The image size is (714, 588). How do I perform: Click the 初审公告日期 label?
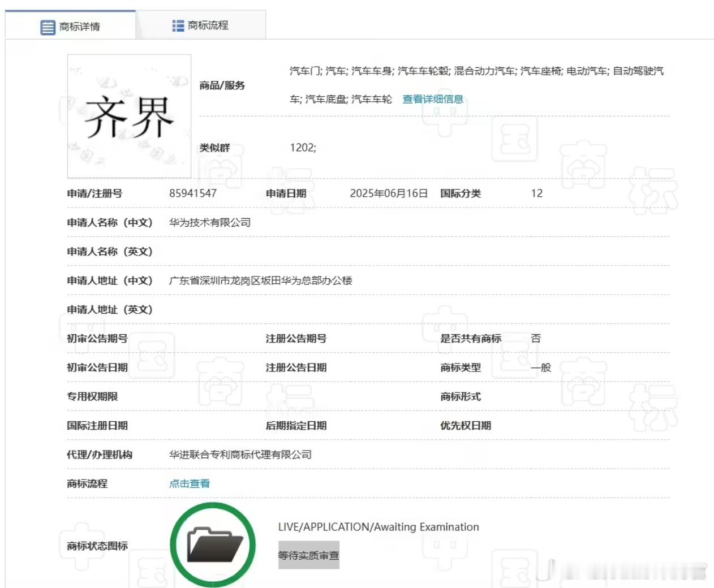click(x=97, y=367)
